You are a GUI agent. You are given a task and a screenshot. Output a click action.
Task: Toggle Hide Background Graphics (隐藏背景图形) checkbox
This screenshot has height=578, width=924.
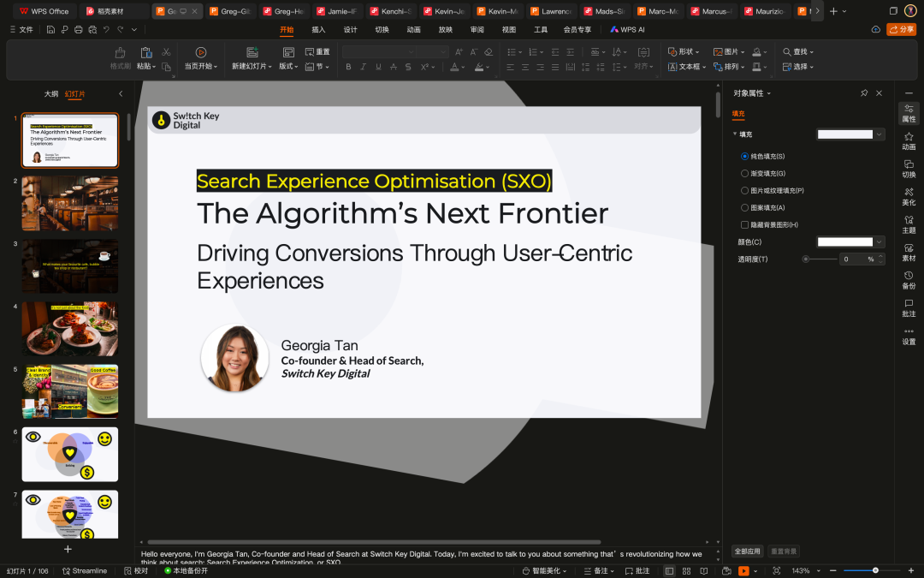744,224
